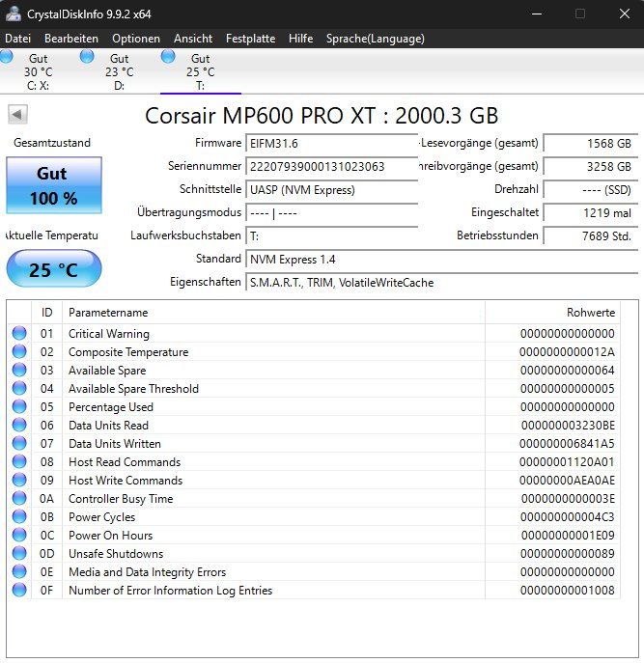
Task: Click the status dot for Error Information Log Entries
Action: tap(19, 590)
